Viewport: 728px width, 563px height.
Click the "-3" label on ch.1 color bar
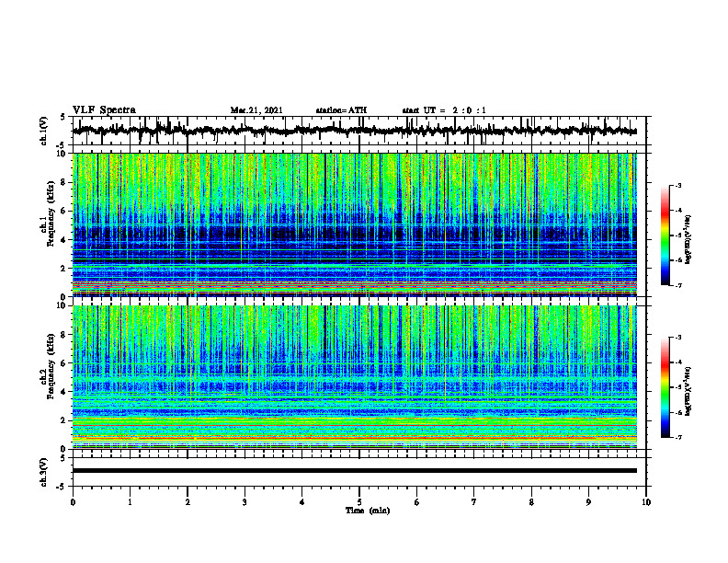point(678,186)
